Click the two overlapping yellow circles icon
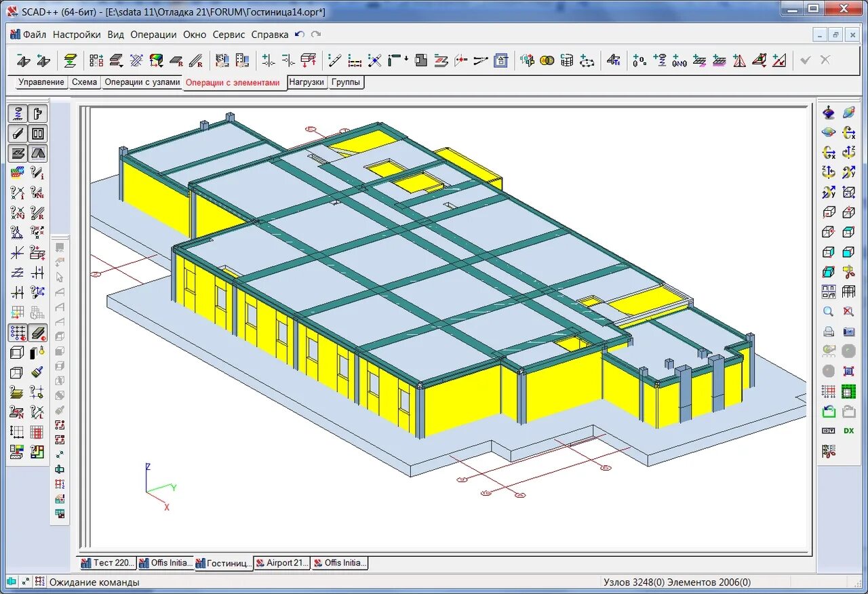 (547, 60)
